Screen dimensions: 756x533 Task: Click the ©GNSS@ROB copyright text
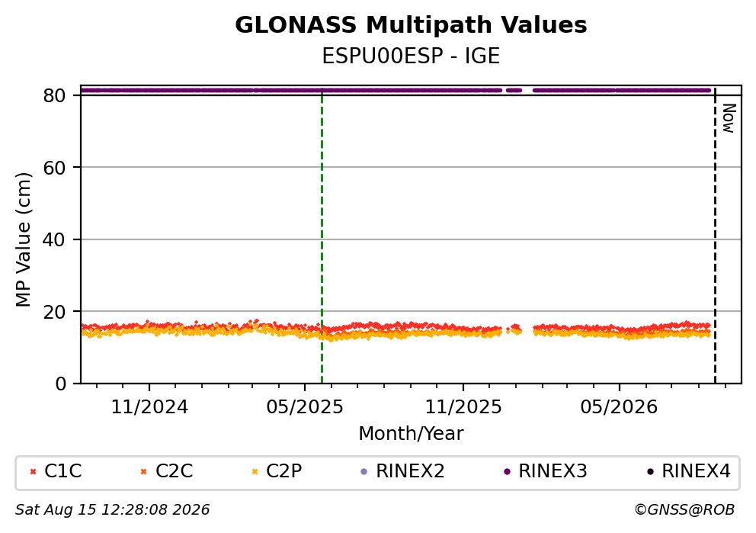[x=684, y=510]
